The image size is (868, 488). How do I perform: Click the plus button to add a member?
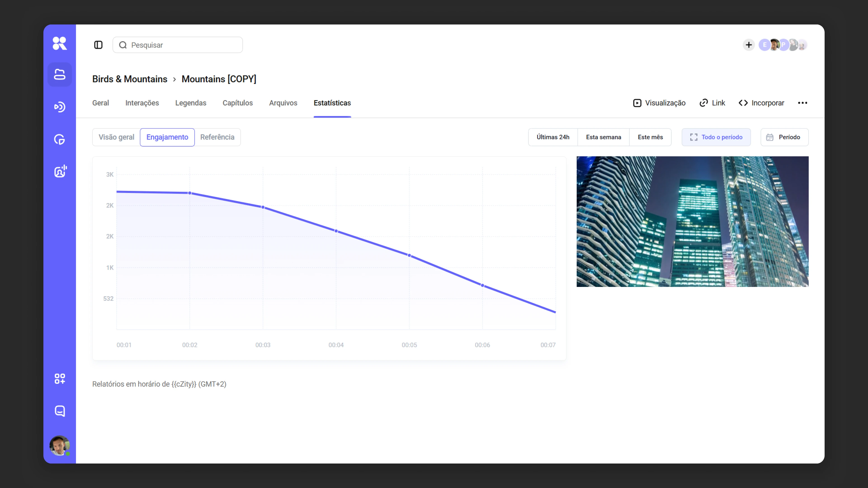[748, 45]
